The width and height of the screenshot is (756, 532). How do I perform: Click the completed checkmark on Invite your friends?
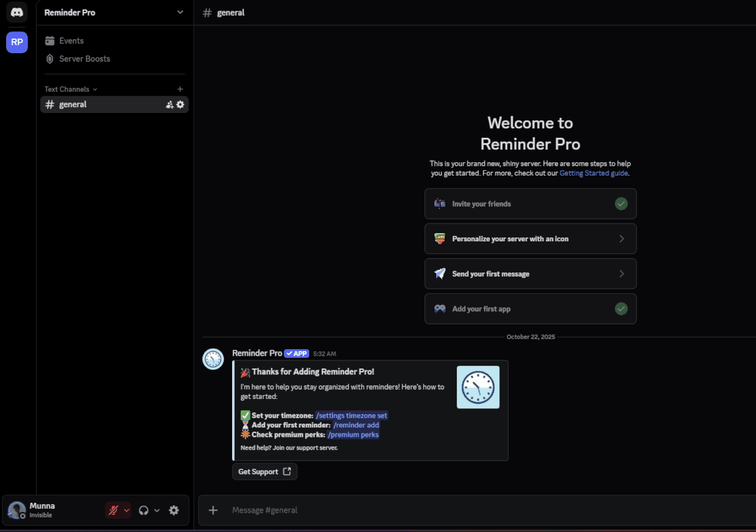pyautogui.click(x=621, y=203)
